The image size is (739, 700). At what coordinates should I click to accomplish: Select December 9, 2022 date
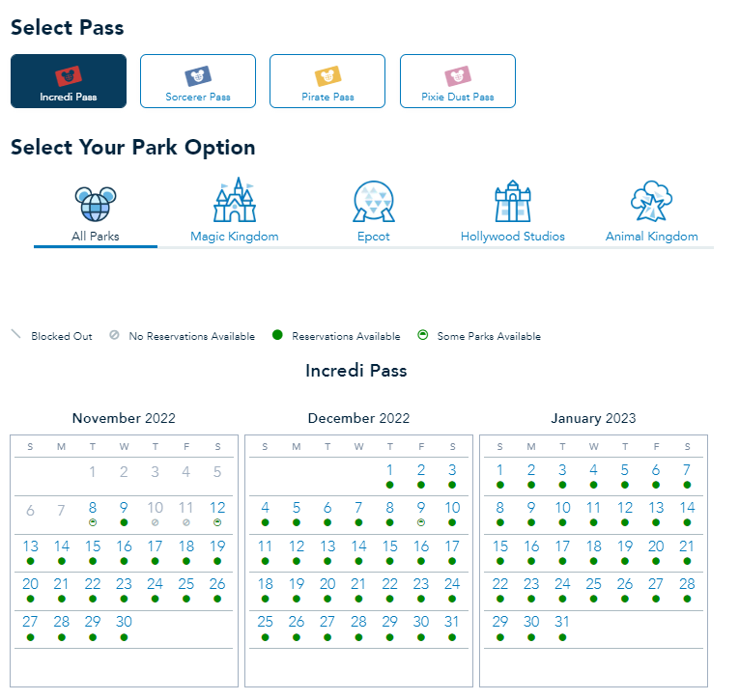(x=421, y=508)
